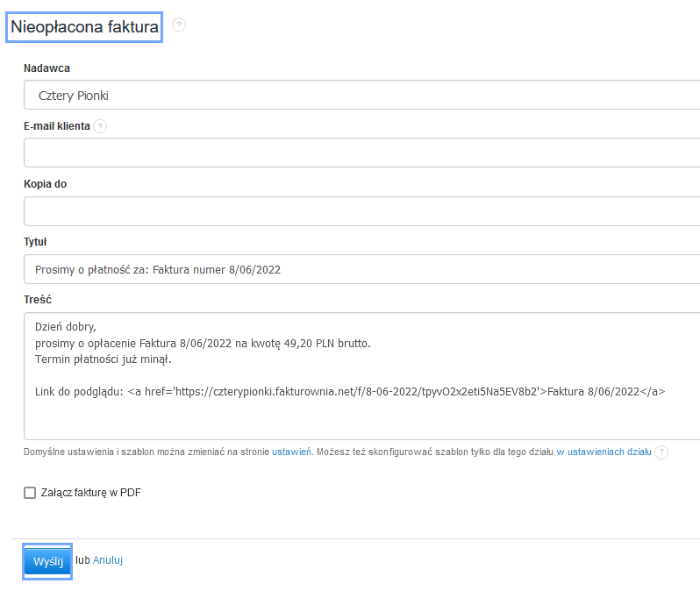Click the 'Tytuł' label
Image resolution: width=700 pixels, height=605 pixels.
coord(35,242)
